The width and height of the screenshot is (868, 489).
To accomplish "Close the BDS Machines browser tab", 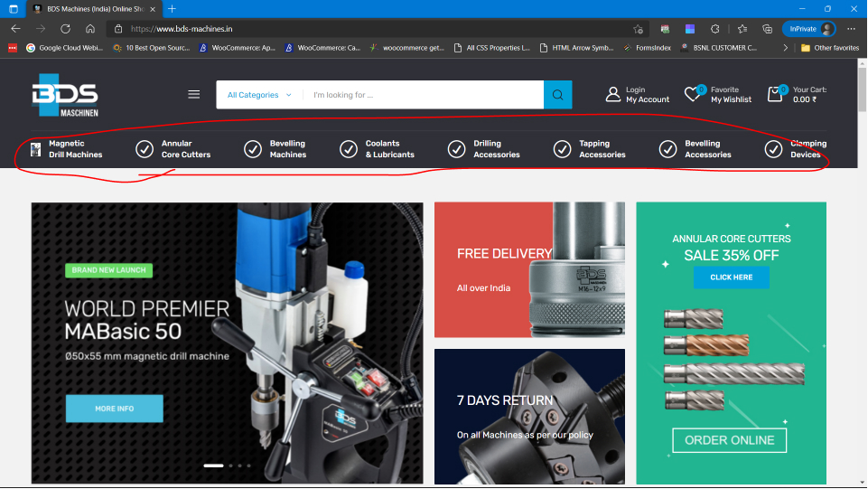I will (153, 9).
